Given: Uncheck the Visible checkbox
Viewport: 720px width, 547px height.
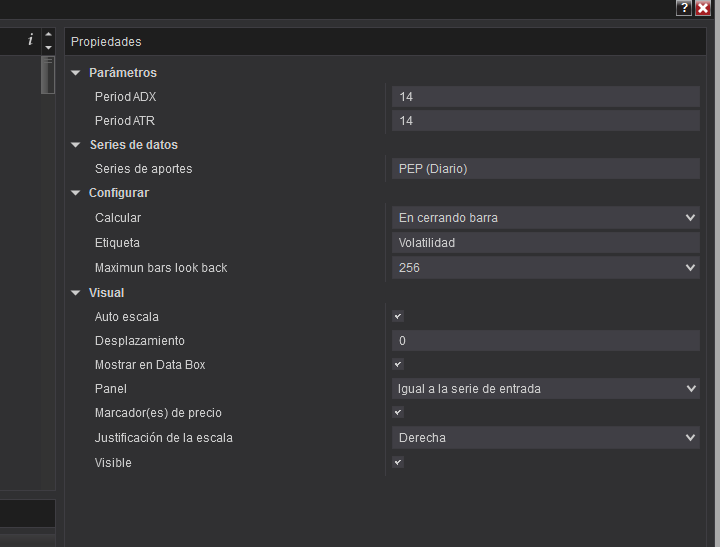Looking at the screenshot, I should (398, 462).
